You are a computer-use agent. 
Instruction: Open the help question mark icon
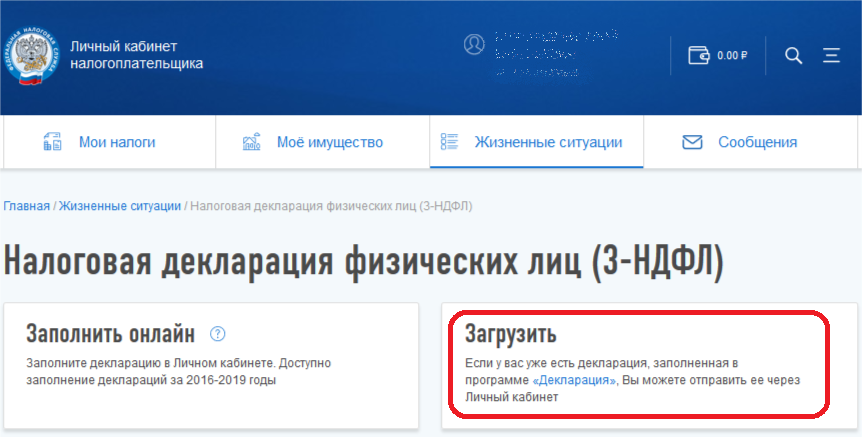click(x=218, y=334)
